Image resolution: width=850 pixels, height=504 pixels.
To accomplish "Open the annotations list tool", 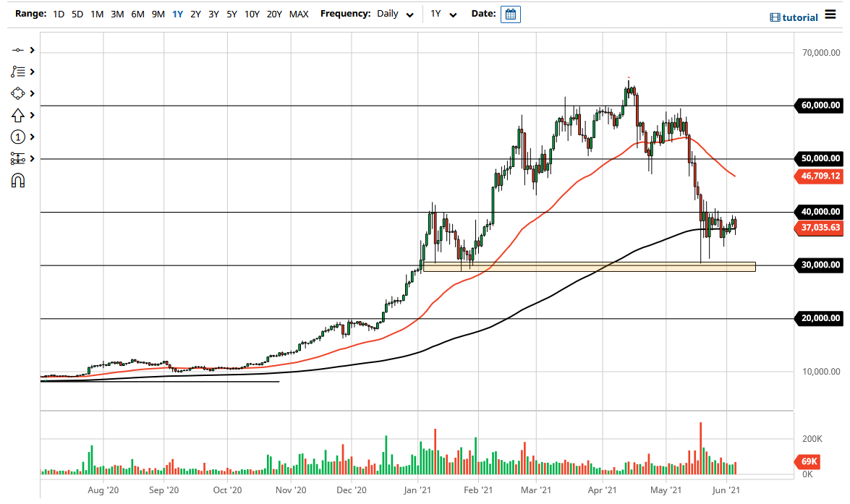I will [18, 71].
